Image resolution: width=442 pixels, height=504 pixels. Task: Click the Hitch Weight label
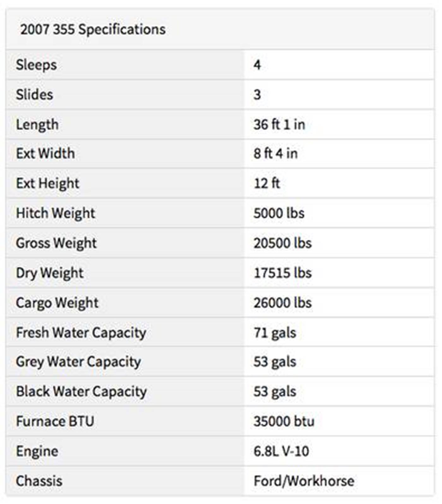(55, 213)
